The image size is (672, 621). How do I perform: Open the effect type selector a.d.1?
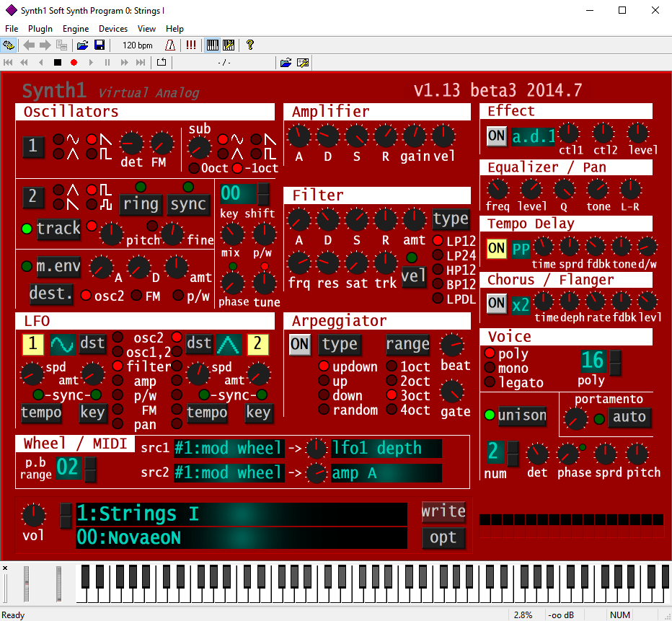coord(533,137)
